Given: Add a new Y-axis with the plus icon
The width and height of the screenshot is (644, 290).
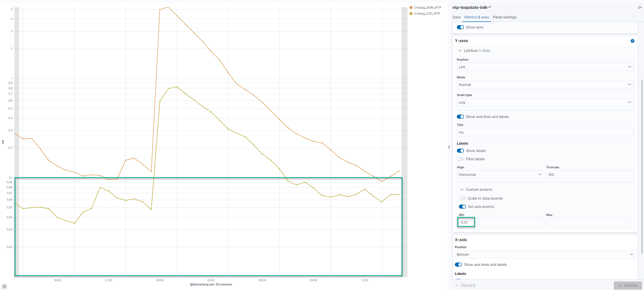Looking at the screenshot, I should coord(632,41).
